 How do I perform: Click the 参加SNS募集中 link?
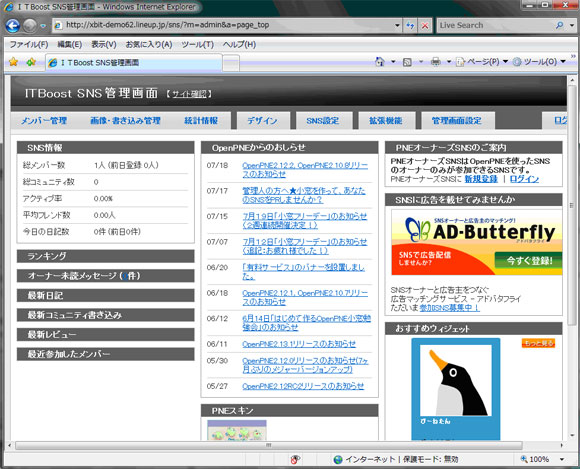click(449, 308)
